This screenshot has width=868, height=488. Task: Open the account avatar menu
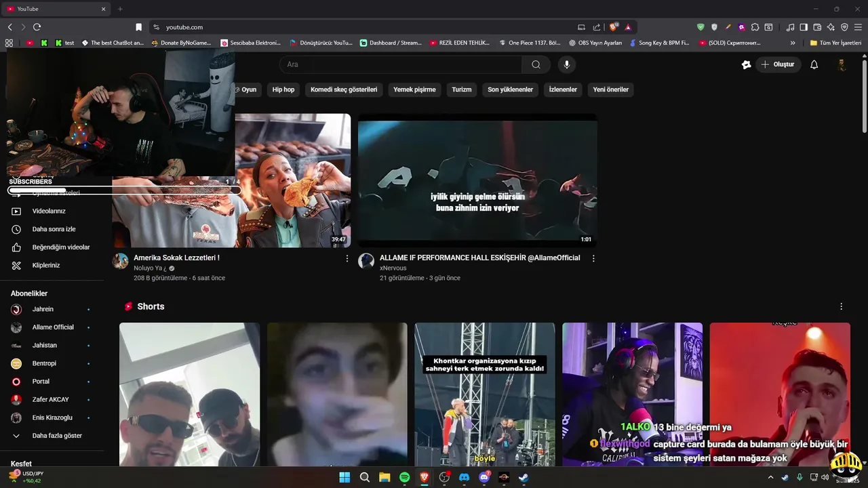842,64
